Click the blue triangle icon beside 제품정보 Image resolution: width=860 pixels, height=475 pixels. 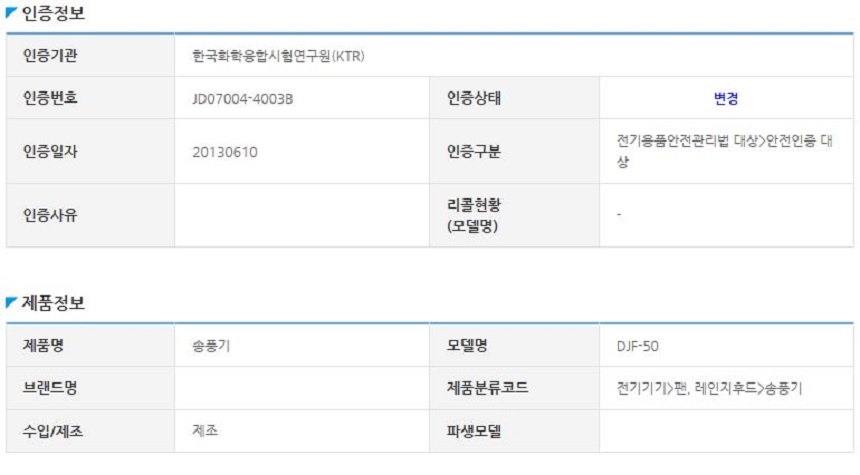click(x=11, y=303)
